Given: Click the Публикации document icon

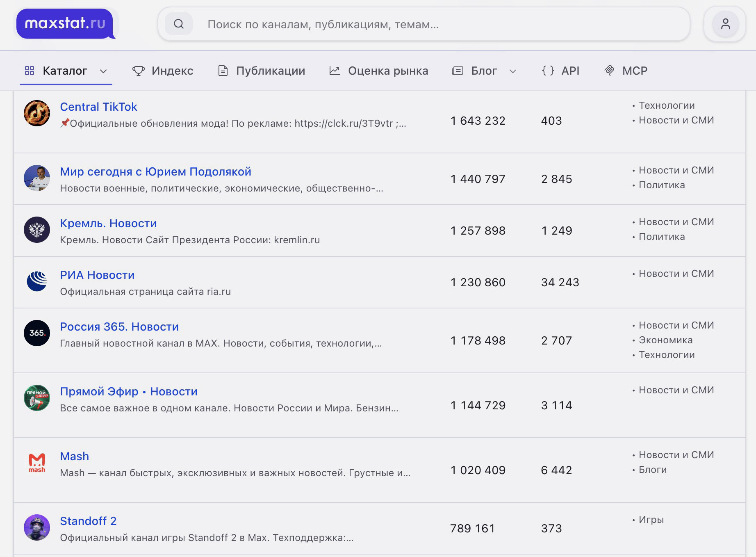Looking at the screenshot, I should [x=223, y=71].
